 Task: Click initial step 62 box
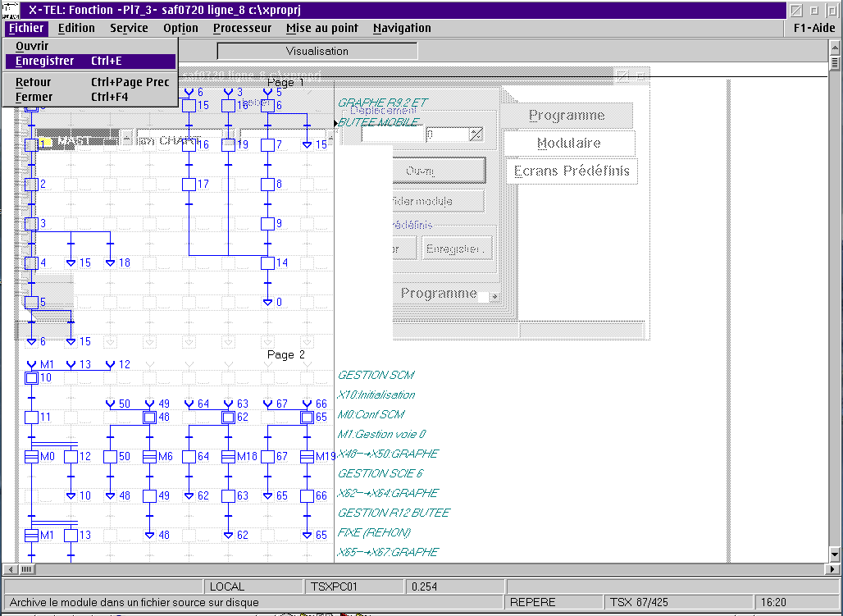coord(229,418)
